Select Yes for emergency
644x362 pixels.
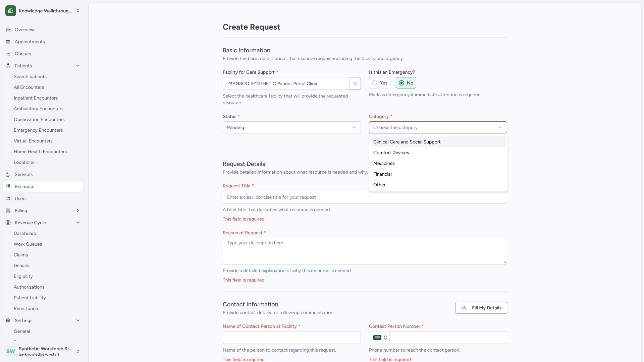pos(380,83)
